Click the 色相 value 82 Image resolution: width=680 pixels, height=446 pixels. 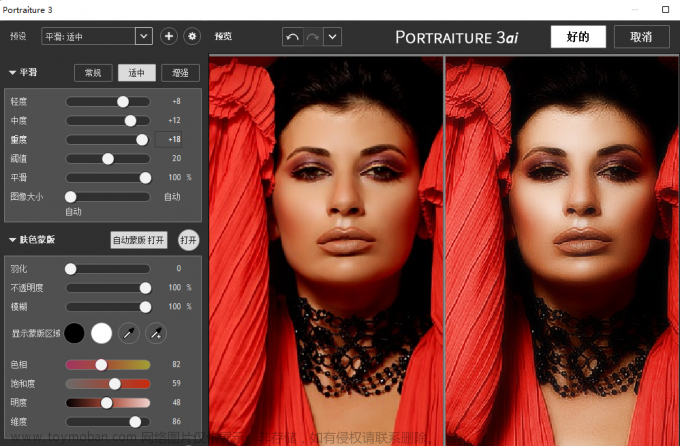click(x=177, y=364)
